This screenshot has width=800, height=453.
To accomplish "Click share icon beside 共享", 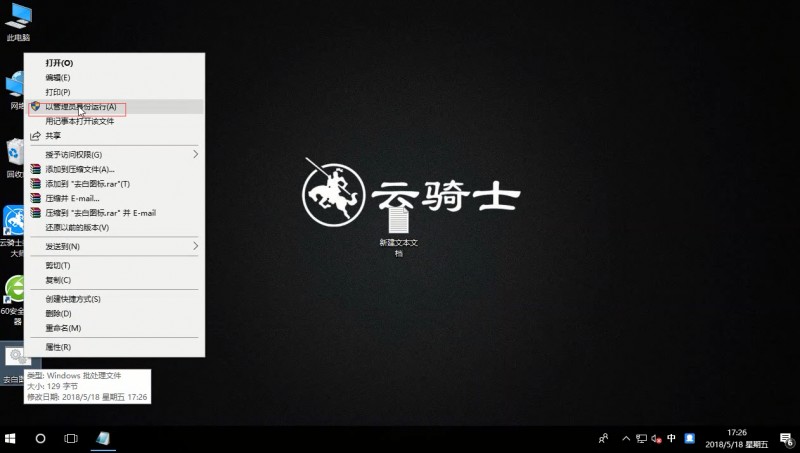I will (35, 136).
